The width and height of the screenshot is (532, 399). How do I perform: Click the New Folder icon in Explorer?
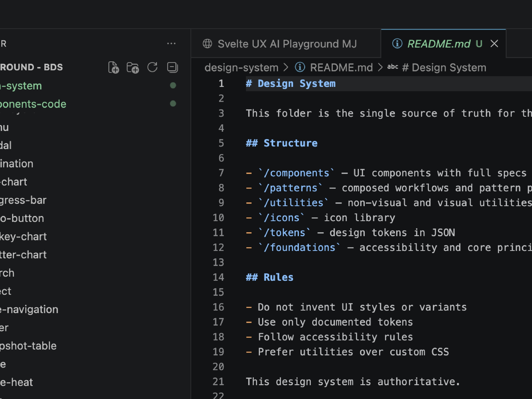[x=133, y=67]
